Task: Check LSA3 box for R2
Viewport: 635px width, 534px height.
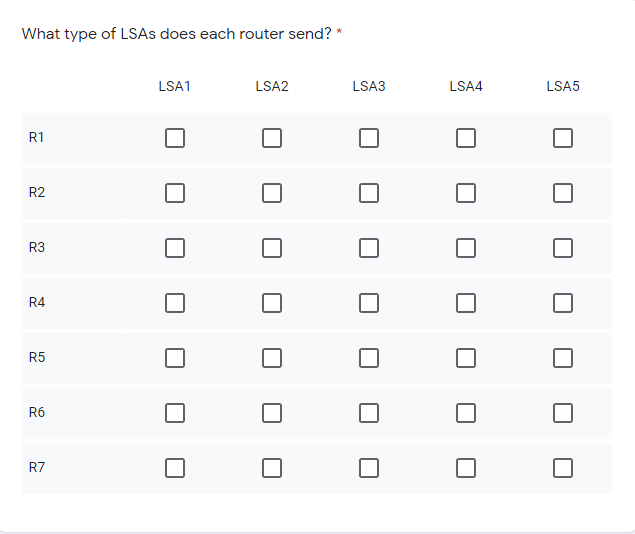Action: coord(369,193)
